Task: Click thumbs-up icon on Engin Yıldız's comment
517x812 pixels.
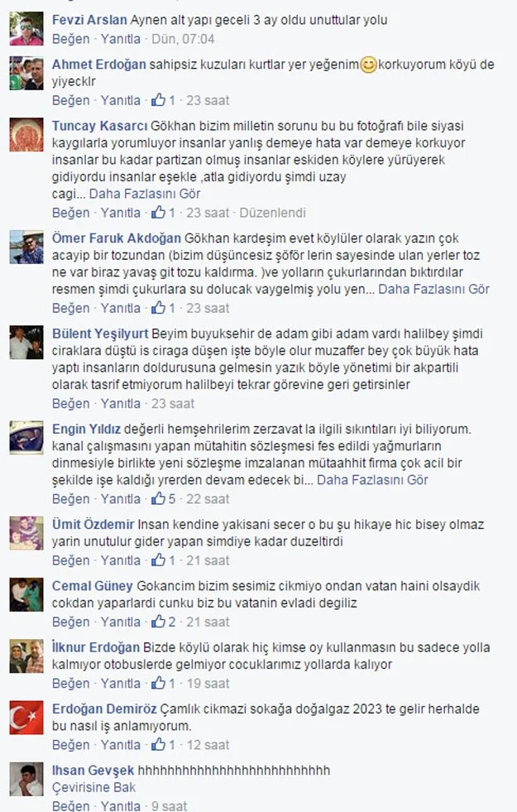Action: point(158,498)
